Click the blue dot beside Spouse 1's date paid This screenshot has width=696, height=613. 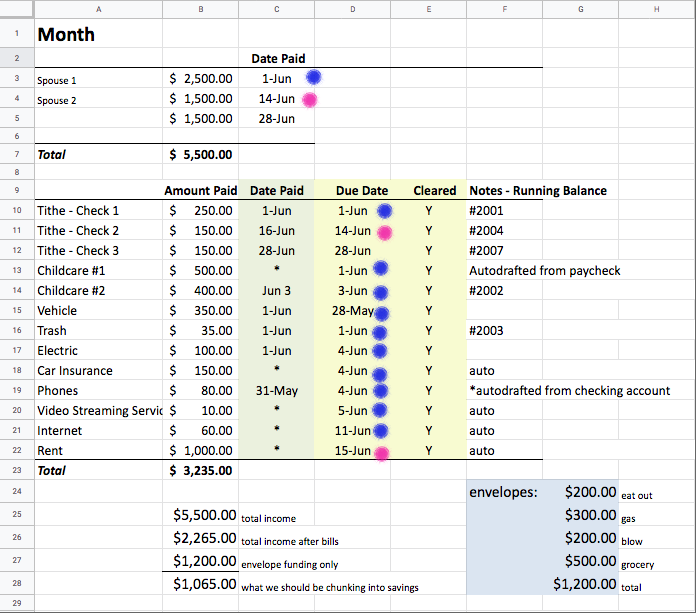(x=314, y=77)
